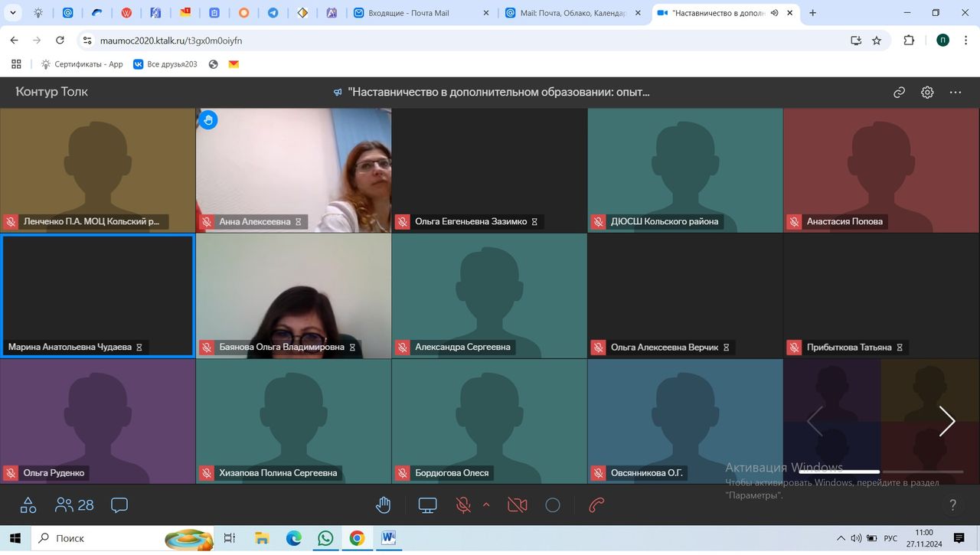980x555 pixels.
Task: Reload the current page
Action: pos(60,41)
